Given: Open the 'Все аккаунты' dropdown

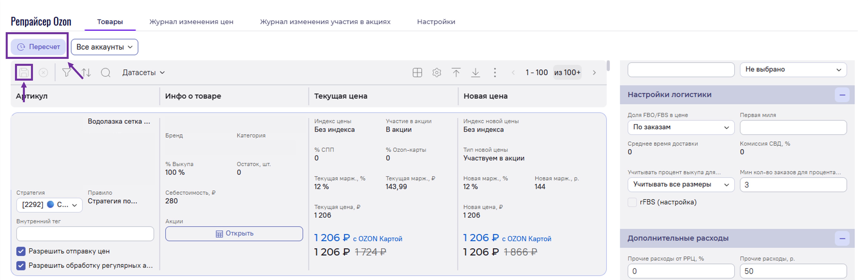Looking at the screenshot, I should coord(105,47).
